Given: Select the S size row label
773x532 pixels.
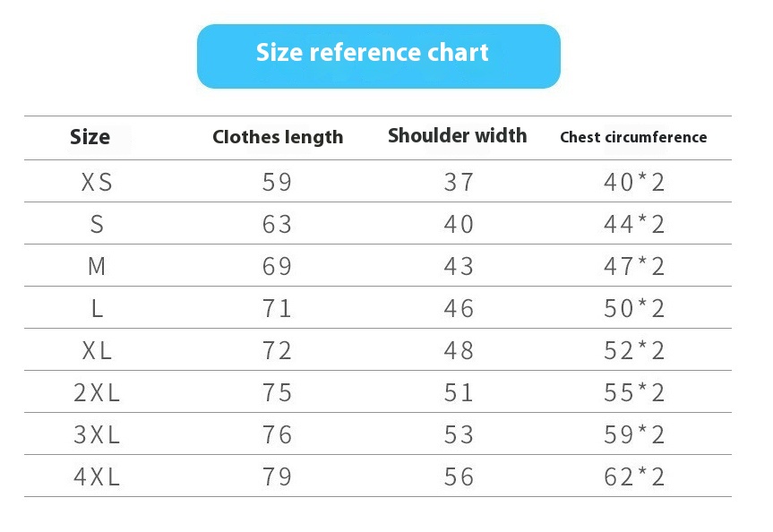Looking at the screenshot, I should pyautogui.click(x=97, y=224).
